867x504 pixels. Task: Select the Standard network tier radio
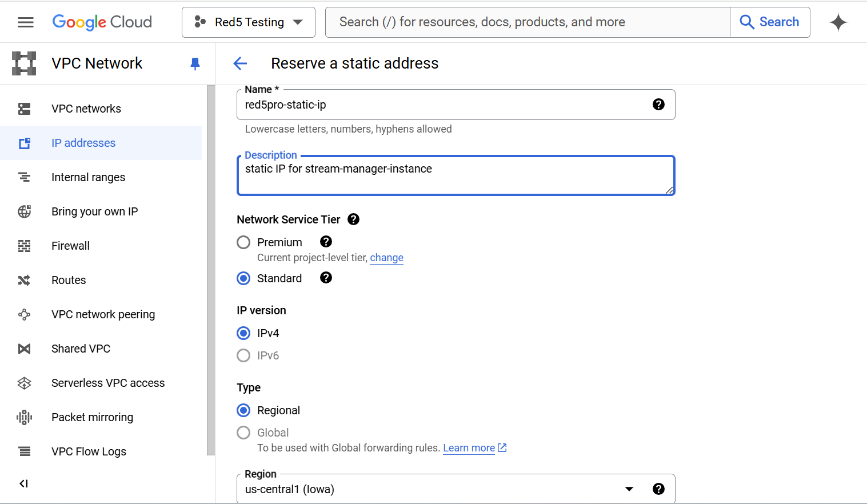point(243,278)
